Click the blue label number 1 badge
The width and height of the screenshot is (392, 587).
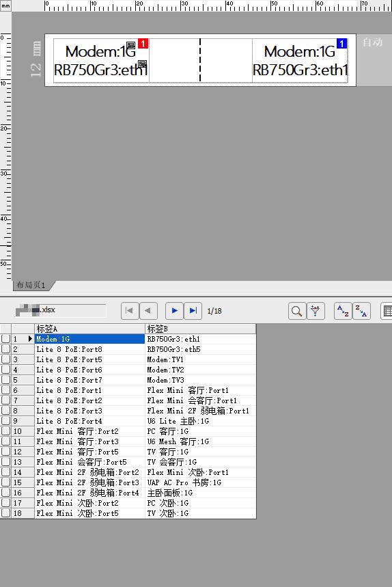[x=341, y=44]
